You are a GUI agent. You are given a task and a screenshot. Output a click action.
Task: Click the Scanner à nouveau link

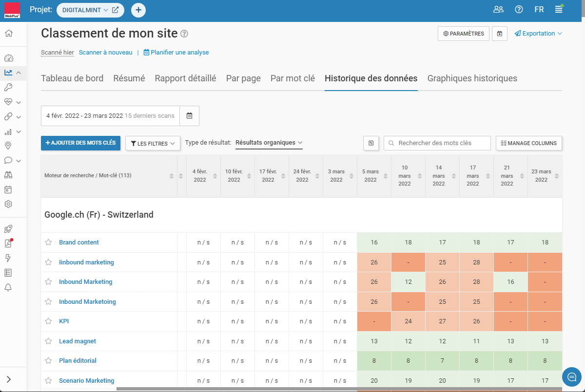105,53
